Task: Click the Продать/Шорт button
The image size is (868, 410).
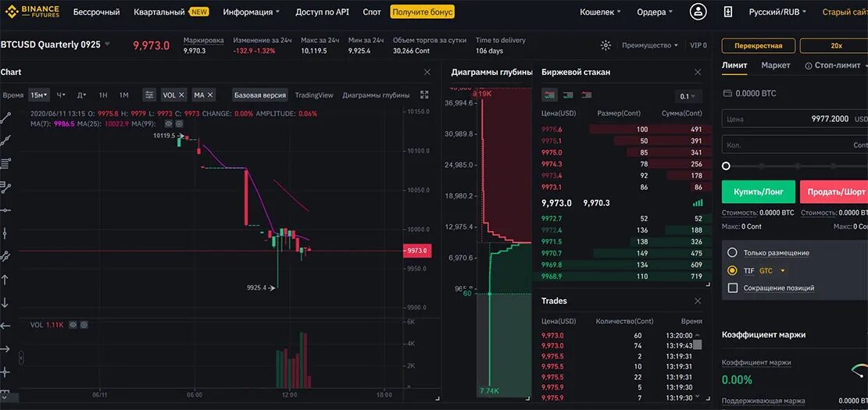Action: 834,191
